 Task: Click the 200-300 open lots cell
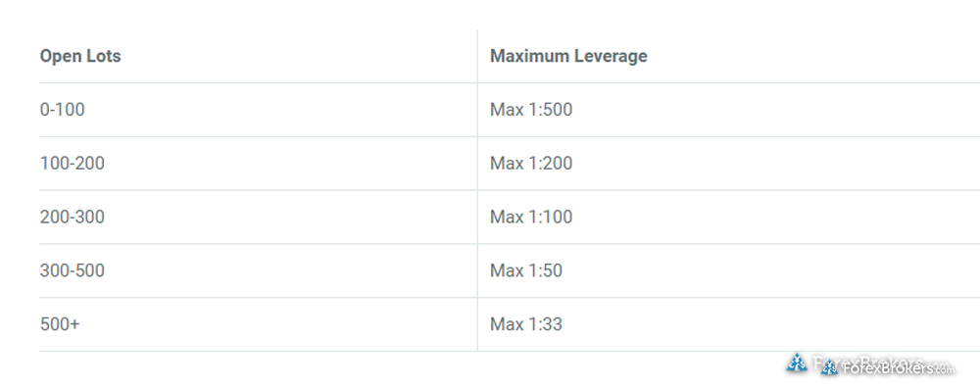(x=73, y=217)
